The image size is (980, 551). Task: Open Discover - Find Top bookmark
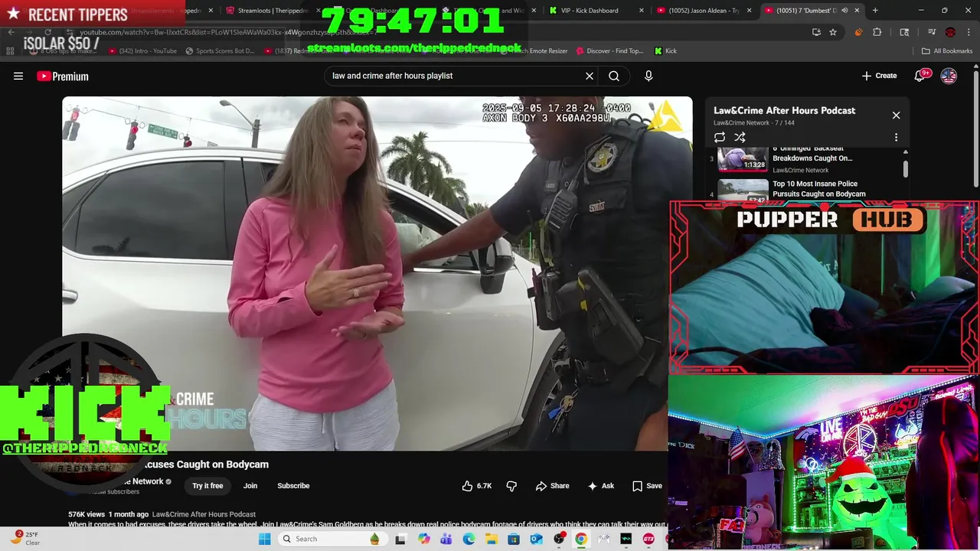coord(609,51)
